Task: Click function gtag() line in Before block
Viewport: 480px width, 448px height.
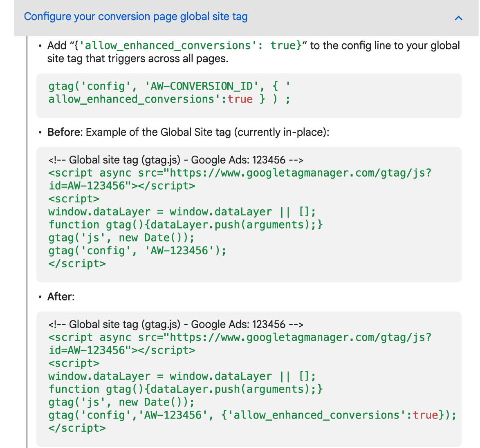Action: coord(186,224)
